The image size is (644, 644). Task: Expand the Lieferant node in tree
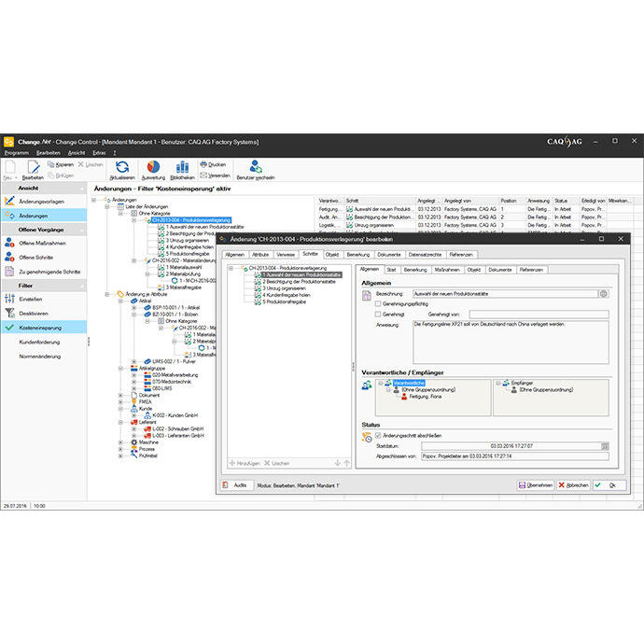120,421
